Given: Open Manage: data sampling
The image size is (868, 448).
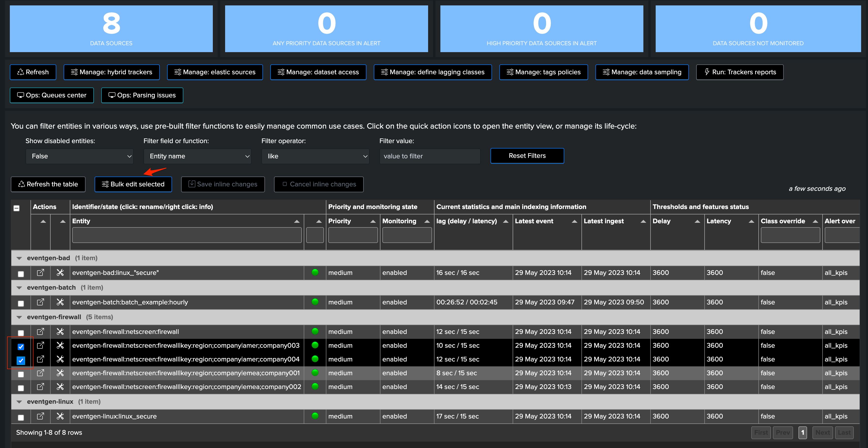Looking at the screenshot, I should (x=642, y=72).
